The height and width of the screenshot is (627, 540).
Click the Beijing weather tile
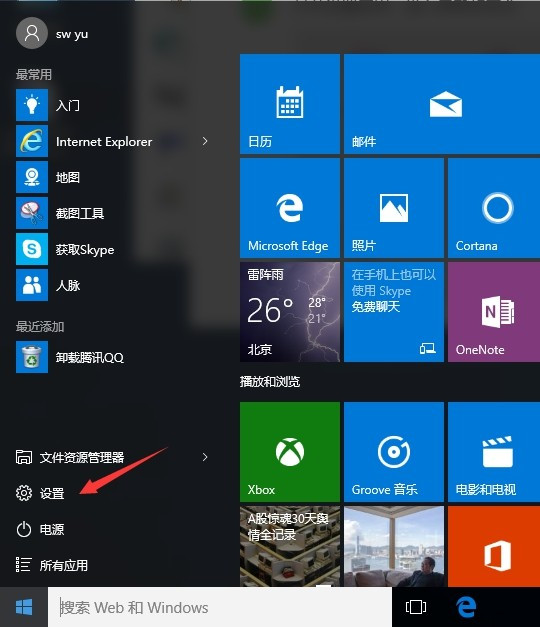coord(290,312)
